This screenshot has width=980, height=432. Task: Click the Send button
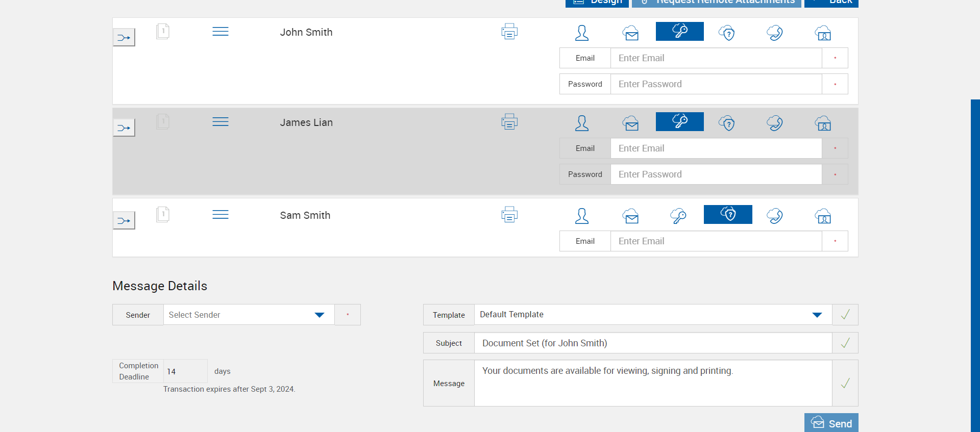(831, 423)
